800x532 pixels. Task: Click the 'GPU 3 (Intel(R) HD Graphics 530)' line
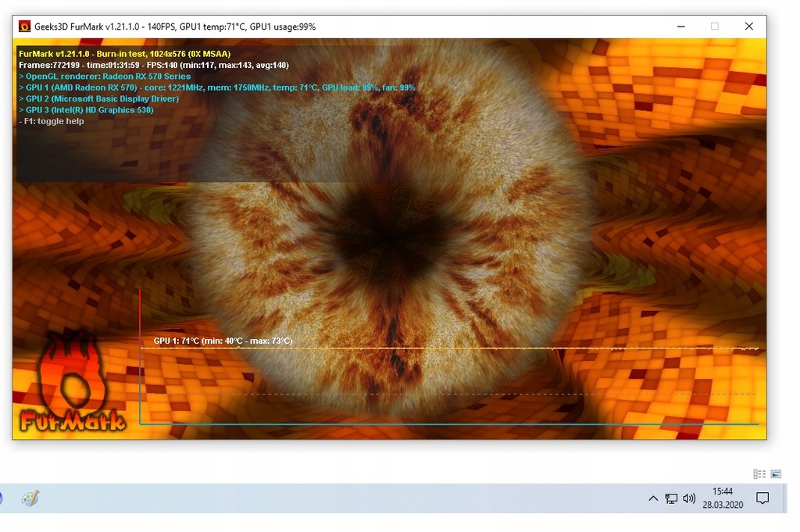[86, 109]
